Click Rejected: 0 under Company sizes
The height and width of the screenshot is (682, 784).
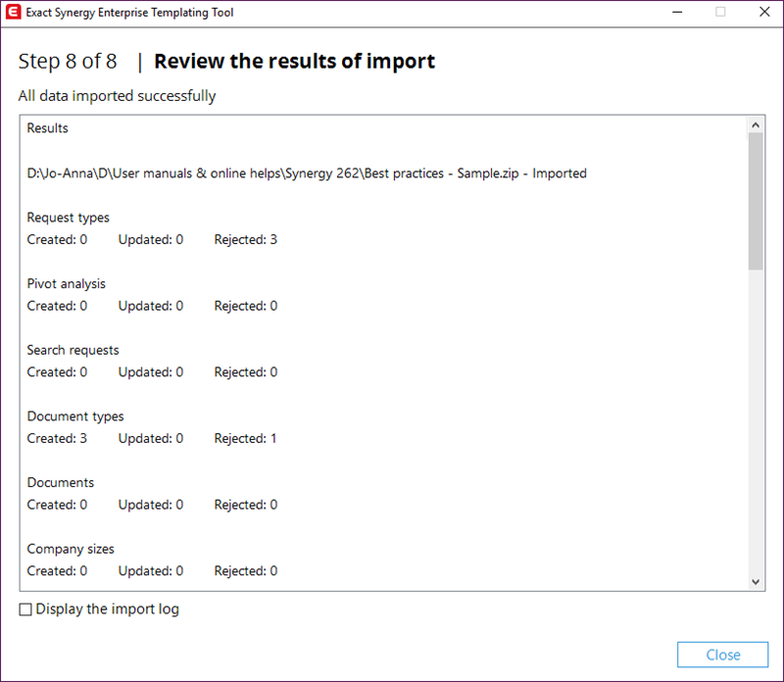(246, 570)
